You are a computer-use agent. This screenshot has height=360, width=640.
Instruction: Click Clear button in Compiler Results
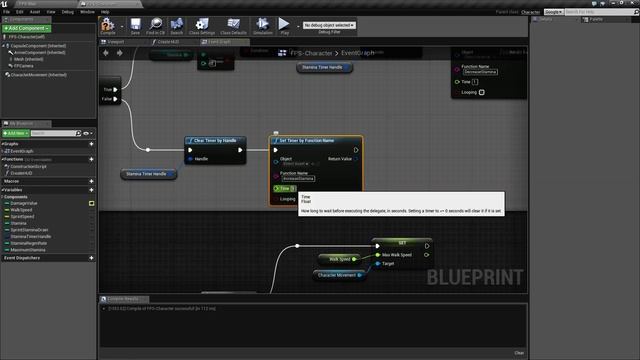(x=519, y=353)
